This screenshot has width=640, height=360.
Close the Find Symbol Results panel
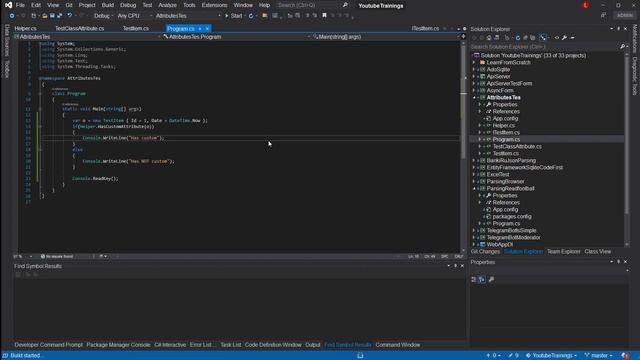[462, 266]
